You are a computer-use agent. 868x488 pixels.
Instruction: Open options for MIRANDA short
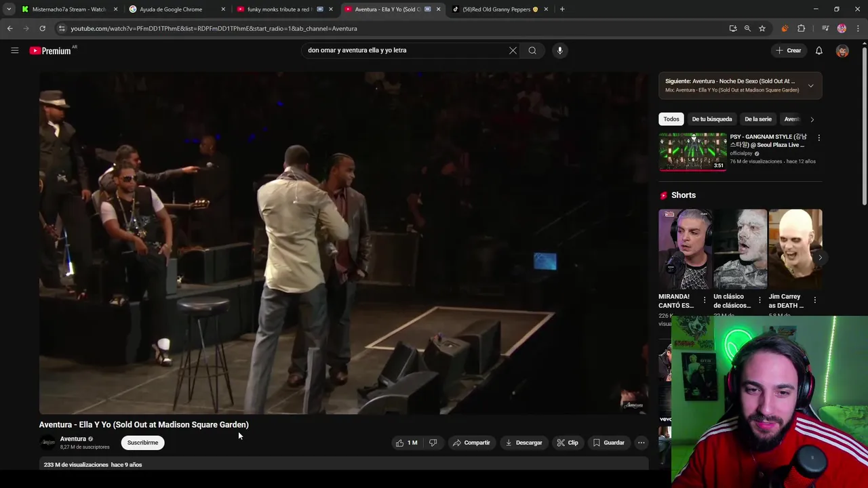704,300
